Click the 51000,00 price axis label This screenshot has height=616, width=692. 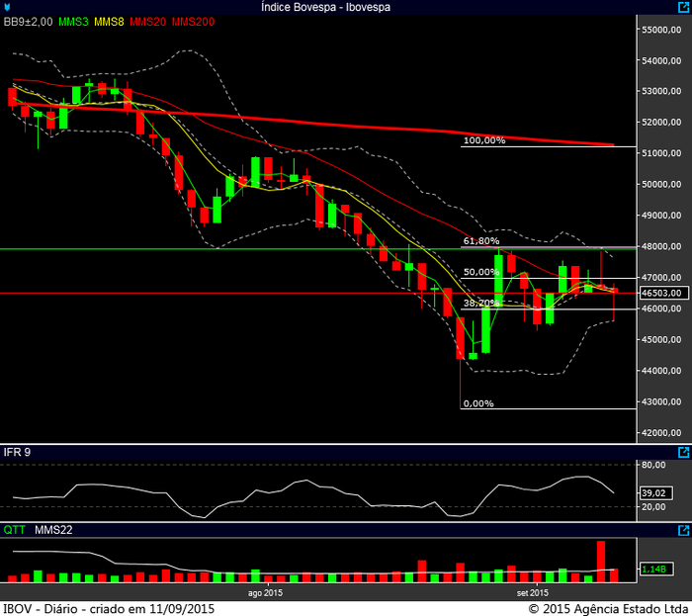tap(661, 153)
